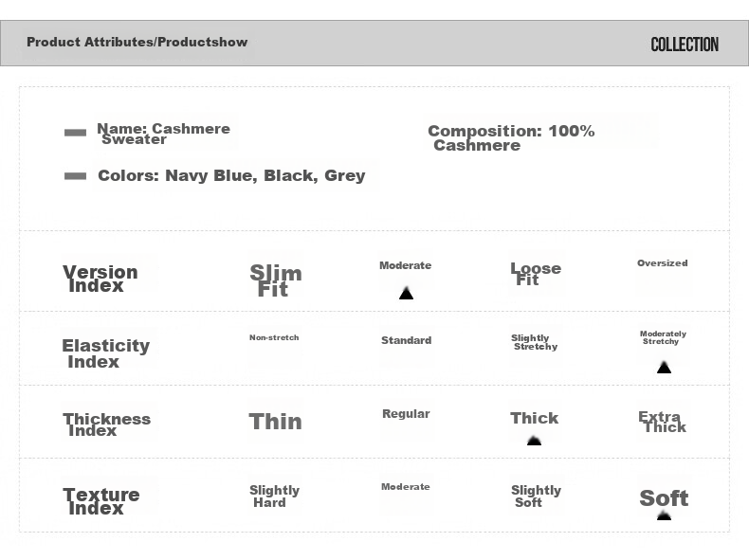Pick the Slightly Hard texture option
Viewport: 749px width, 560px height.
tap(275, 497)
